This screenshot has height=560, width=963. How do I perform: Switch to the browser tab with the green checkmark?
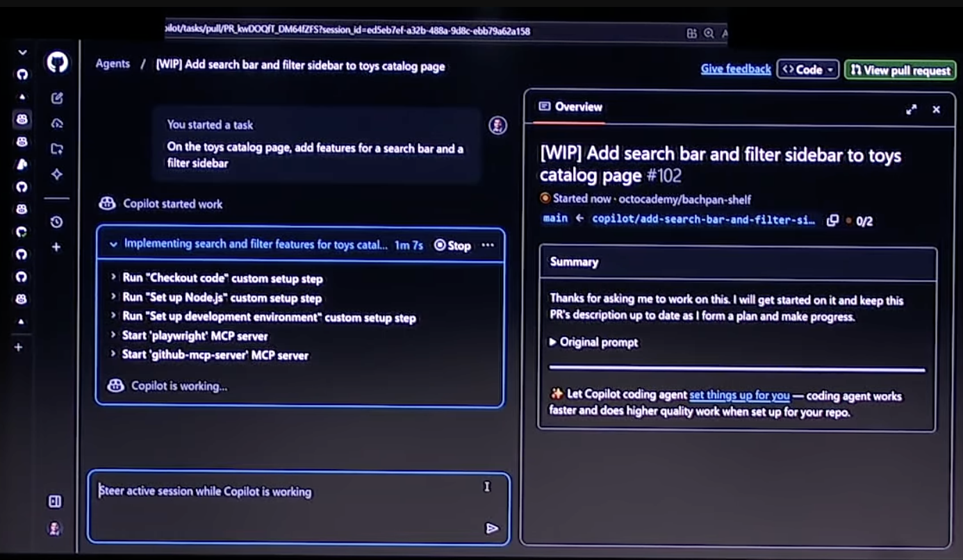point(22,232)
